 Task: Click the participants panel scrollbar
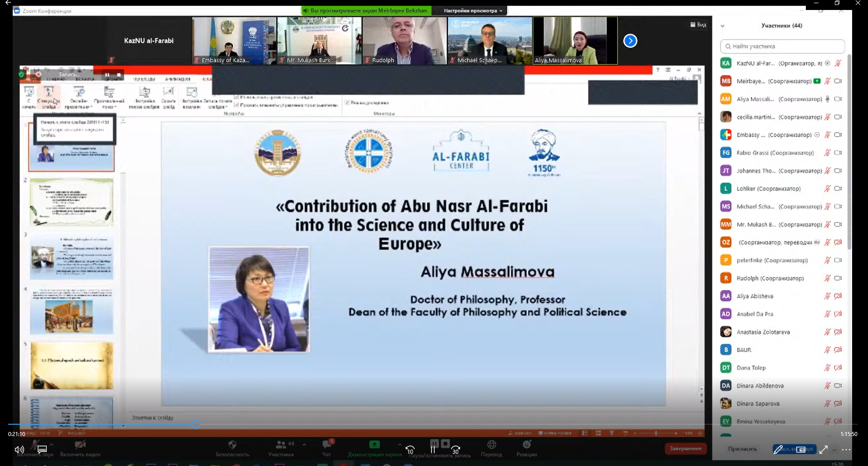tap(849, 152)
